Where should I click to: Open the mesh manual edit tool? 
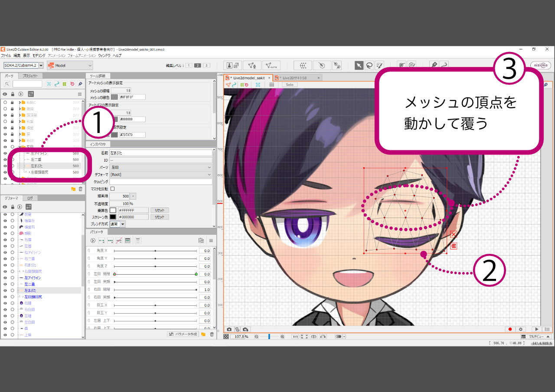(252, 65)
